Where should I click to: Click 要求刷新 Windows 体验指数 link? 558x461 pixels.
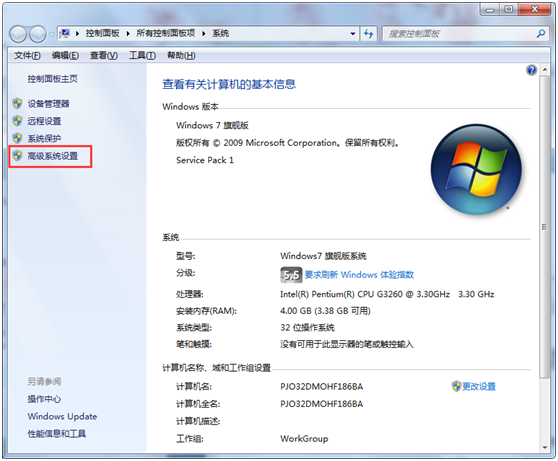(359, 275)
